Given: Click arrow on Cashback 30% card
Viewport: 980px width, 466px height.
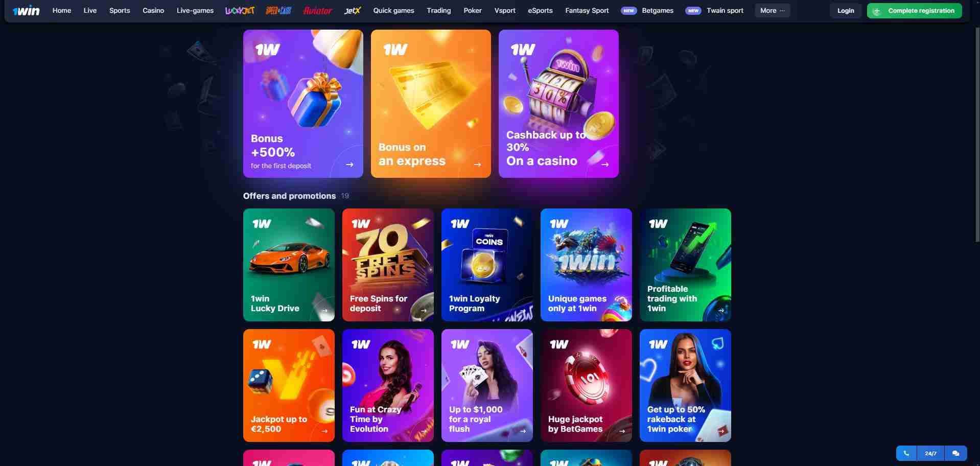Looking at the screenshot, I should point(605,165).
